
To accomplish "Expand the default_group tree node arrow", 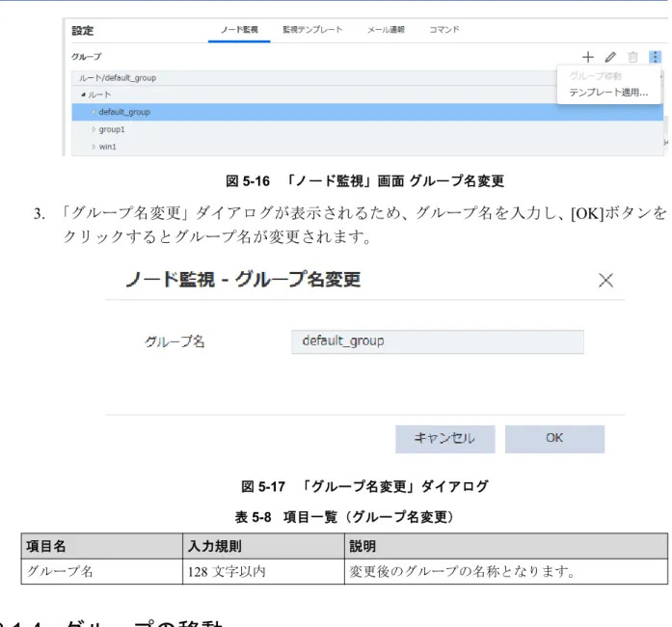I will [x=94, y=112].
